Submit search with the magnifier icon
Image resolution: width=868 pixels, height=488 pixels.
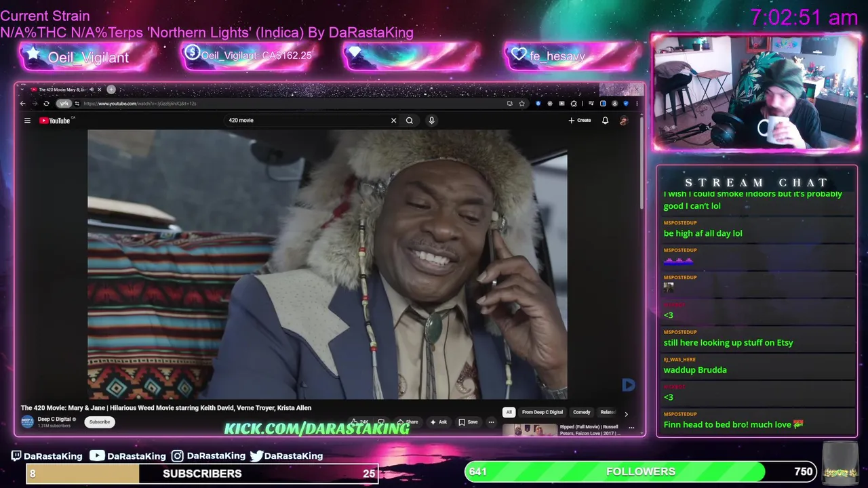410,121
